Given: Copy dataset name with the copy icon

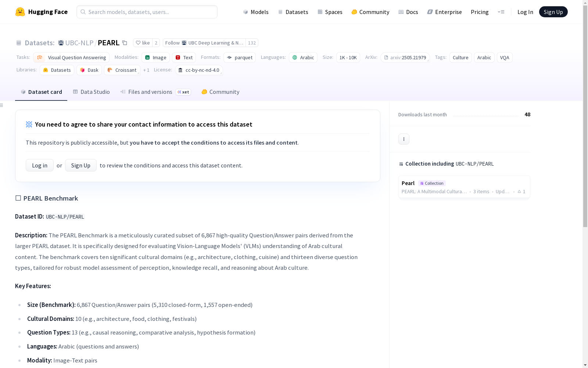Looking at the screenshot, I should pyautogui.click(x=125, y=43).
